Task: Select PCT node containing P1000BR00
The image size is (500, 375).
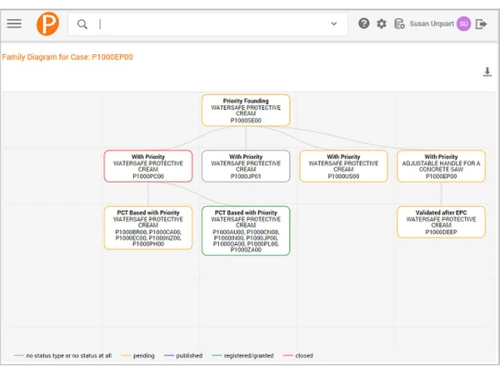Action: pos(148,228)
